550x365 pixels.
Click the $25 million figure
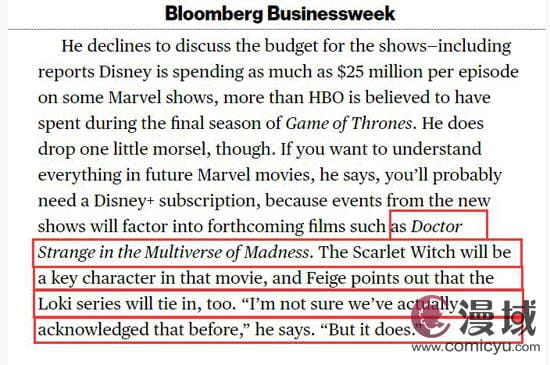[380, 72]
